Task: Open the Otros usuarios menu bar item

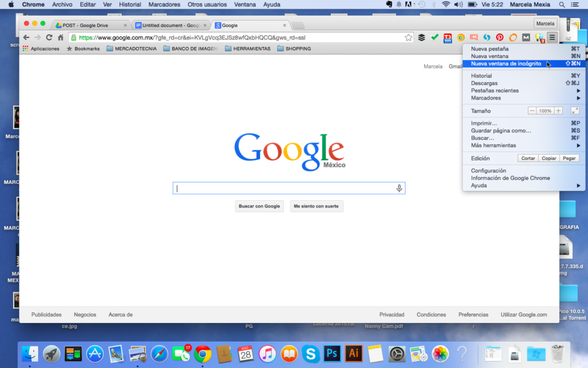Action: [207, 5]
